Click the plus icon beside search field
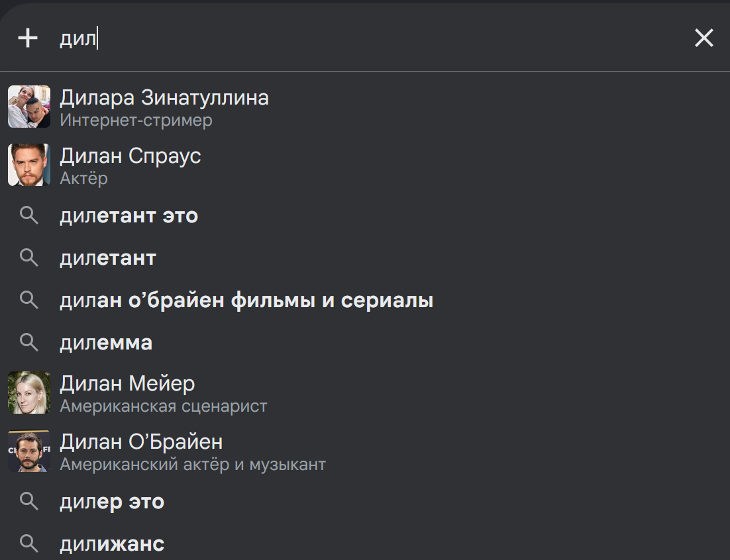 [28, 38]
